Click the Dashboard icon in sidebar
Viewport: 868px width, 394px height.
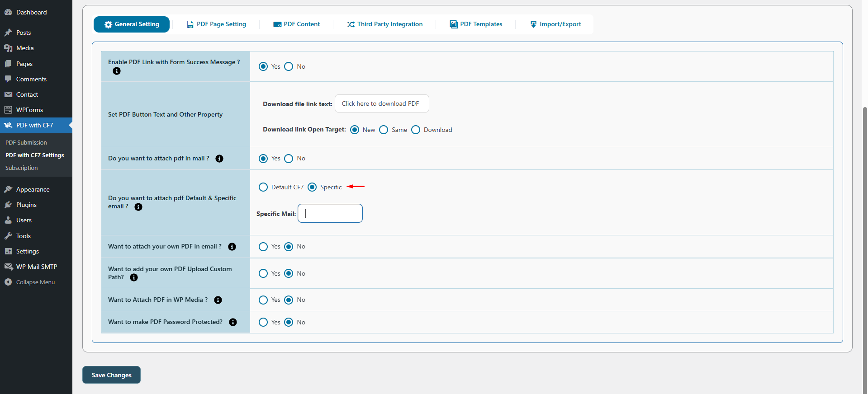(x=8, y=12)
